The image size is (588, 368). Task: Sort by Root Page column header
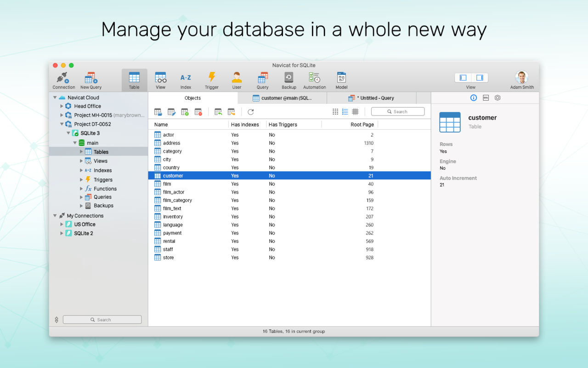[350, 125]
